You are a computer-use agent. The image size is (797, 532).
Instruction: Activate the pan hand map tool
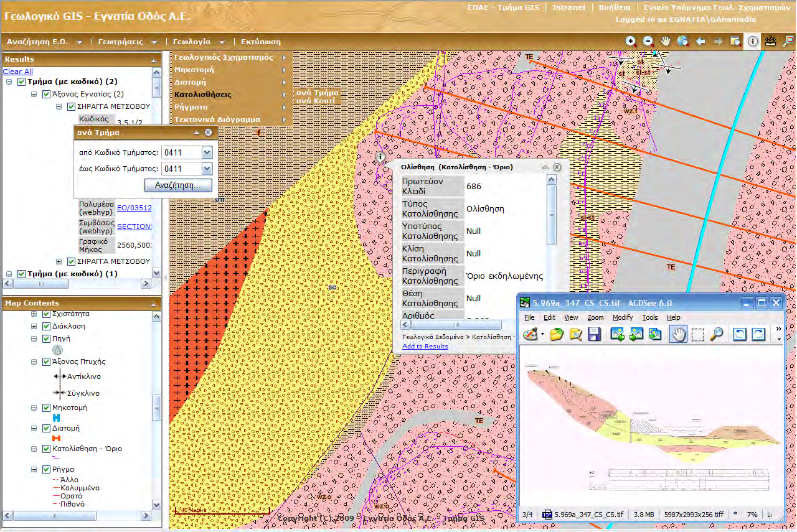click(666, 41)
